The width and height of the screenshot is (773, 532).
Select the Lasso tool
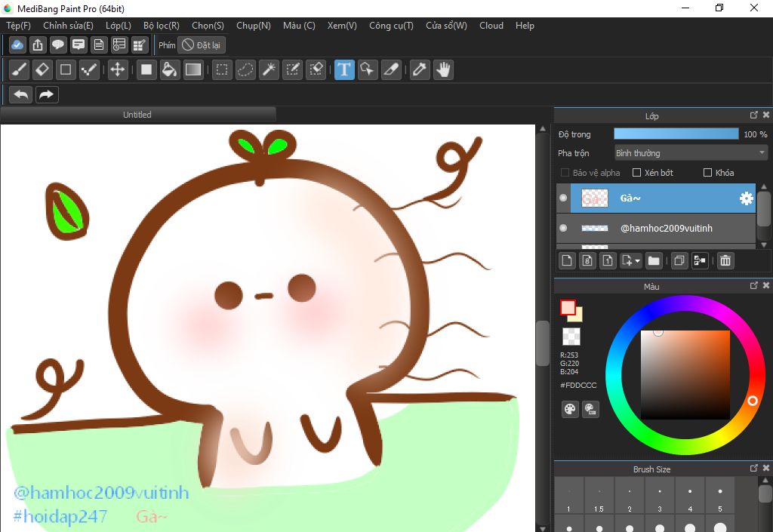(x=245, y=69)
